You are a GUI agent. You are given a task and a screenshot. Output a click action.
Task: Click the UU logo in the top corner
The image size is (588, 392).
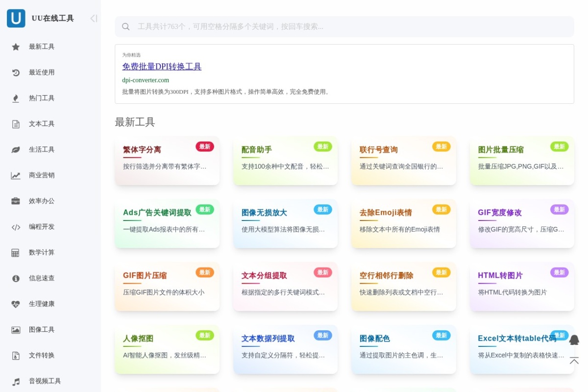(16, 18)
